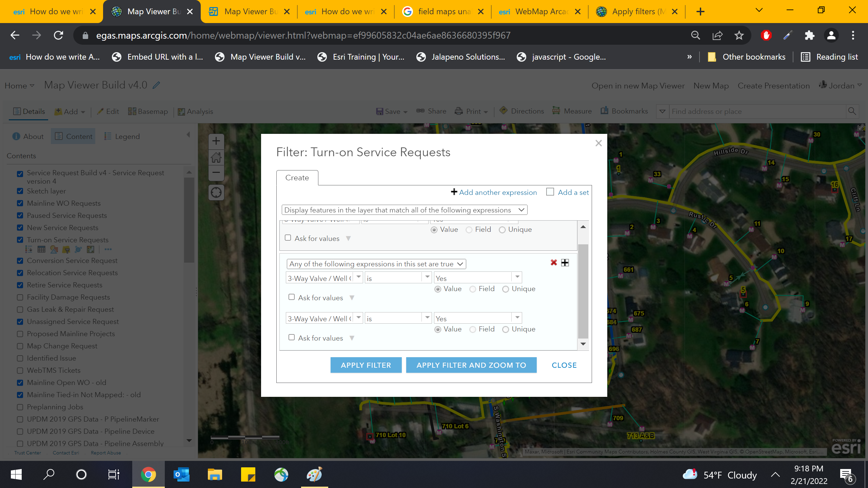Select the Create tab
The height and width of the screenshot is (488, 868).
pos(297,178)
